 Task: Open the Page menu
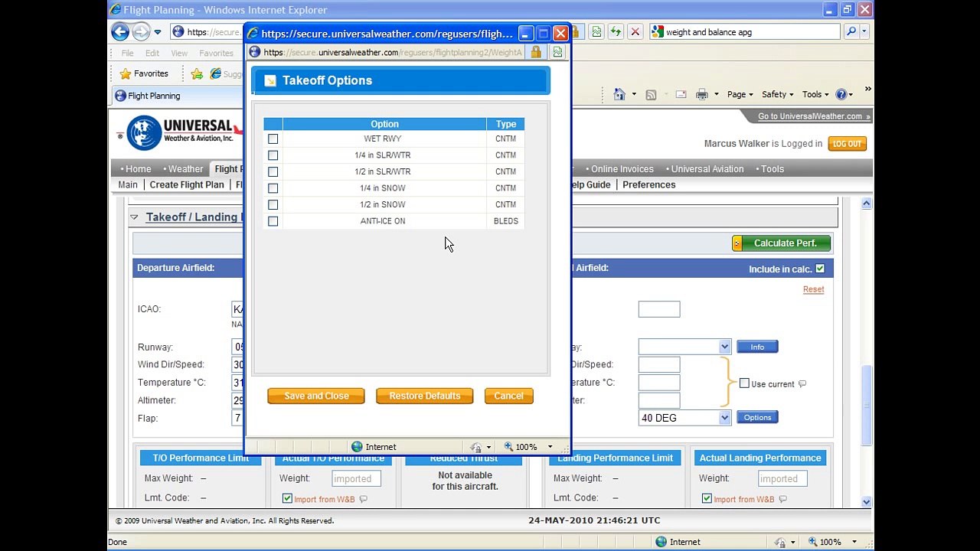pyautogui.click(x=740, y=94)
